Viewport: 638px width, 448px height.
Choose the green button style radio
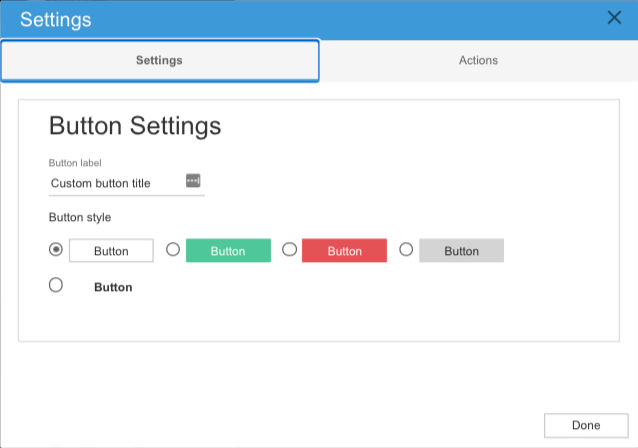coord(173,249)
